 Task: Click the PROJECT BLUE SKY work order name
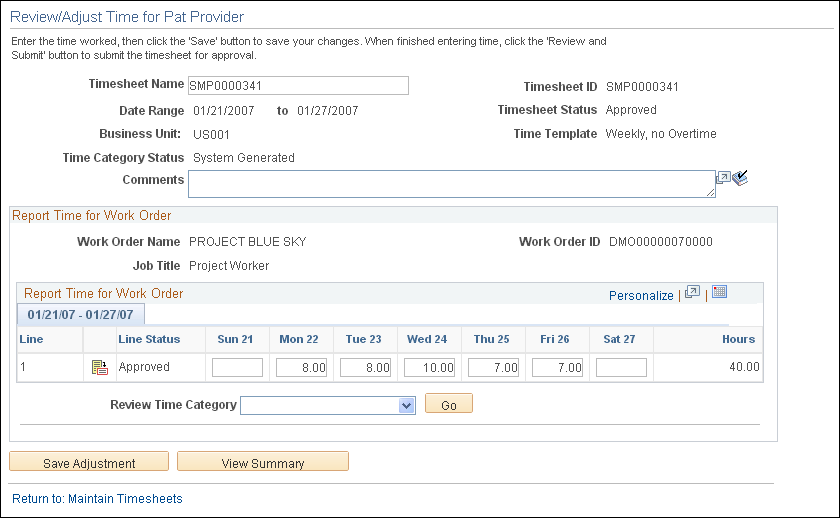(248, 242)
